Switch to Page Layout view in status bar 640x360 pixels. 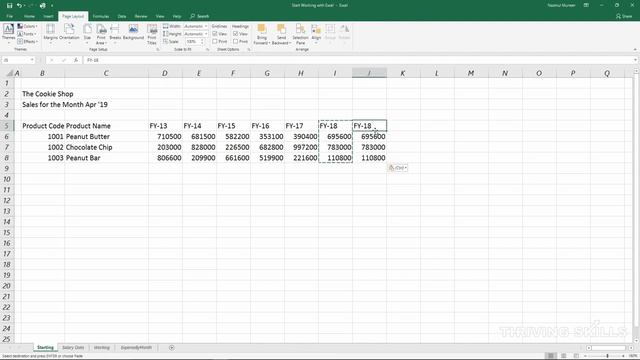pos(564,356)
